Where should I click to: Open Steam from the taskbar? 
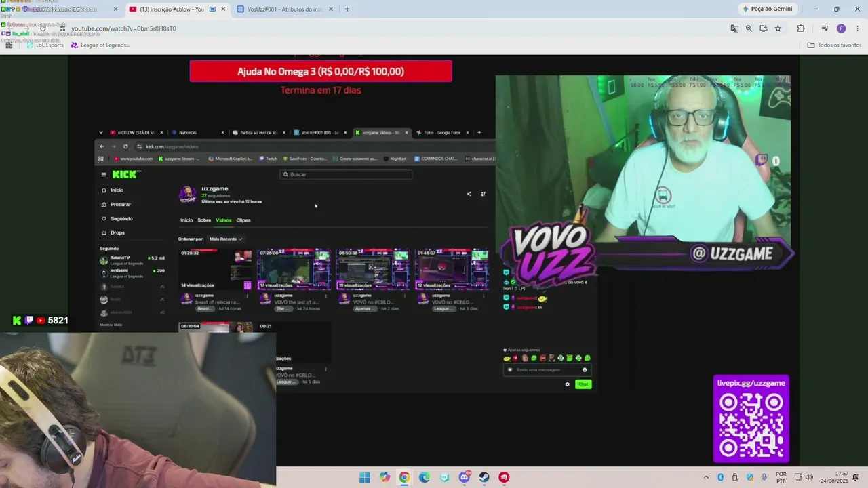[x=484, y=477]
